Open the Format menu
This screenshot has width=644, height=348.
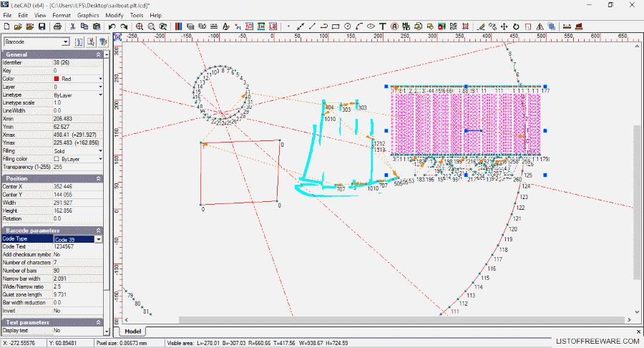pos(62,15)
